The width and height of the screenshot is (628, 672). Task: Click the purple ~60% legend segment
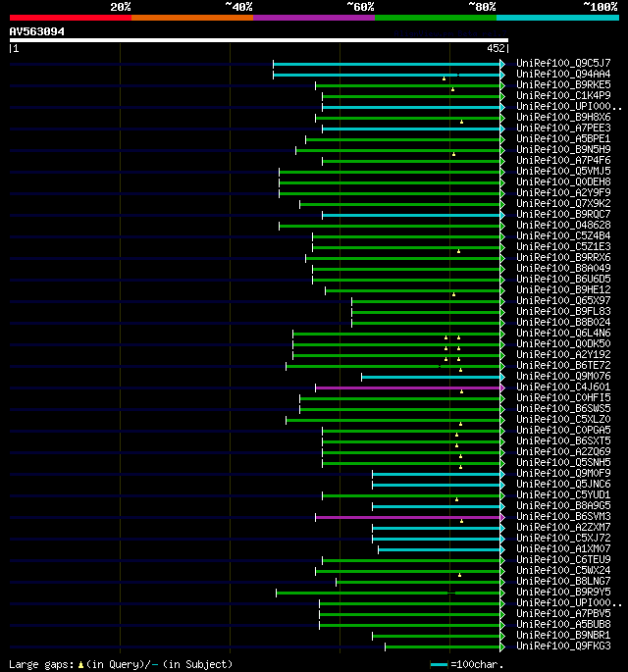point(314,18)
